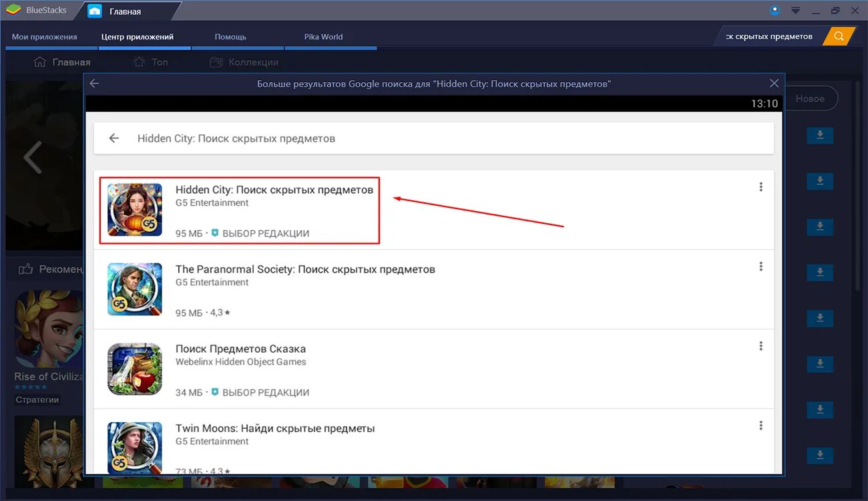Open The Paranormal Society app icon
Screen dimensions: 868x501
tap(135, 289)
